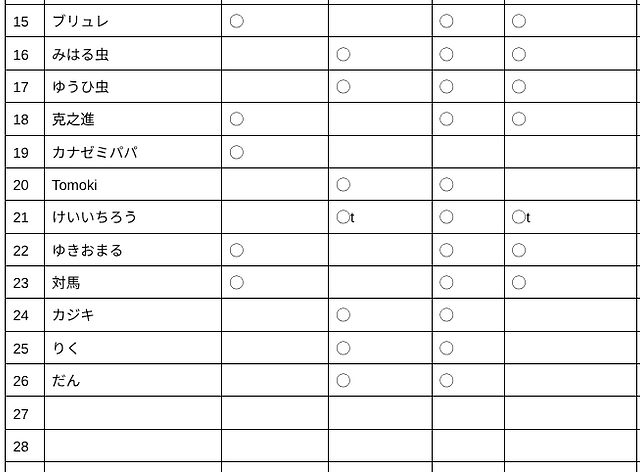Click the second circle in the りく row
The image size is (640, 472).
click(446, 348)
